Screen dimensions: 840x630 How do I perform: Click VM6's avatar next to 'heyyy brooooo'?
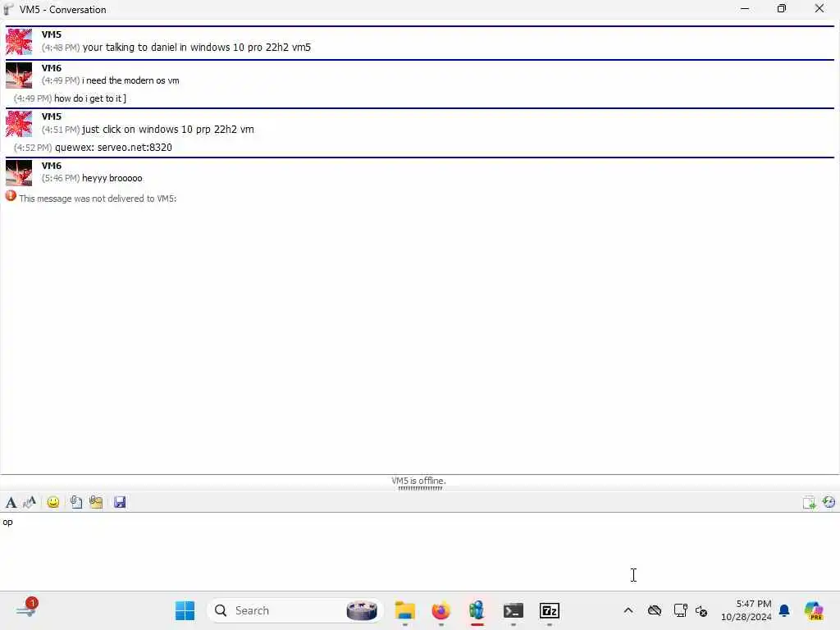click(x=19, y=173)
